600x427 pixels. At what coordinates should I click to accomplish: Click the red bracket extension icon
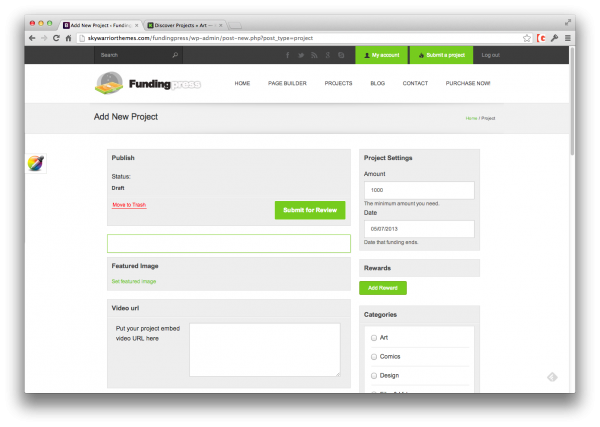(541, 38)
